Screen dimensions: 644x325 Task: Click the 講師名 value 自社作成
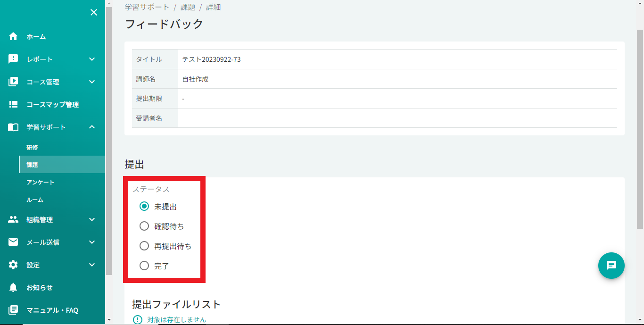(195, 79)
